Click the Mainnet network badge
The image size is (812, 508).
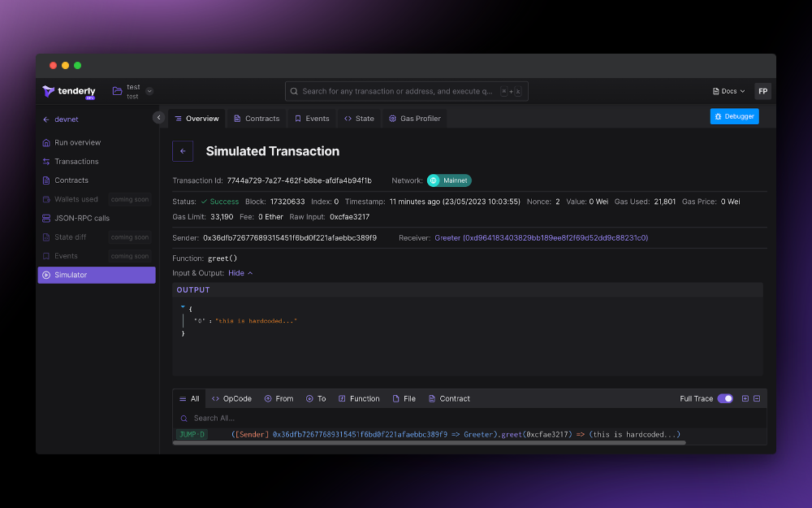449,180
